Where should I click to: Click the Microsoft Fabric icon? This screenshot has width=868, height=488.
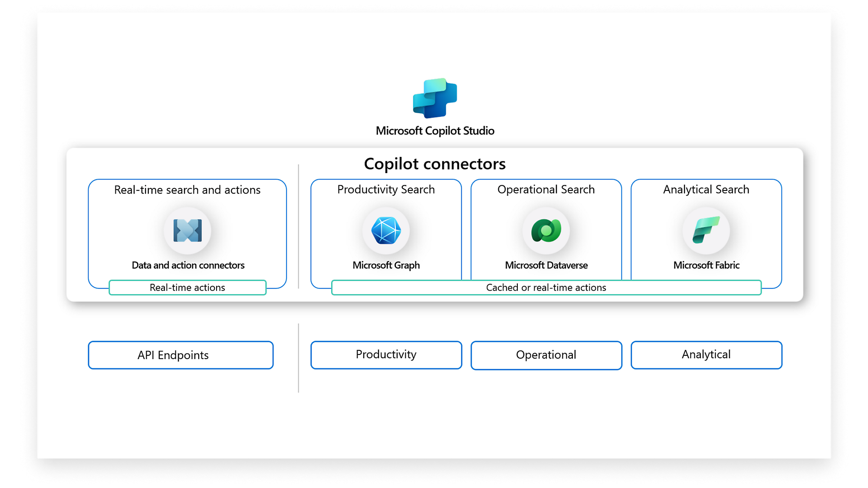tap(706, 230)
